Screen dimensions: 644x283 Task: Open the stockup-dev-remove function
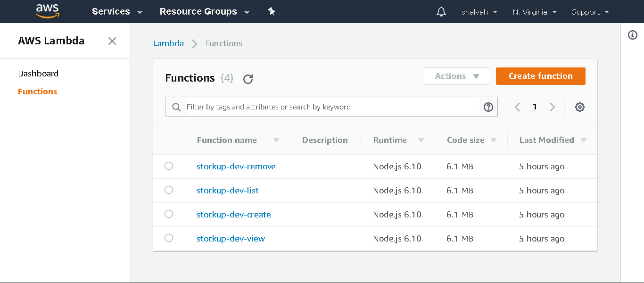point(236,166)
